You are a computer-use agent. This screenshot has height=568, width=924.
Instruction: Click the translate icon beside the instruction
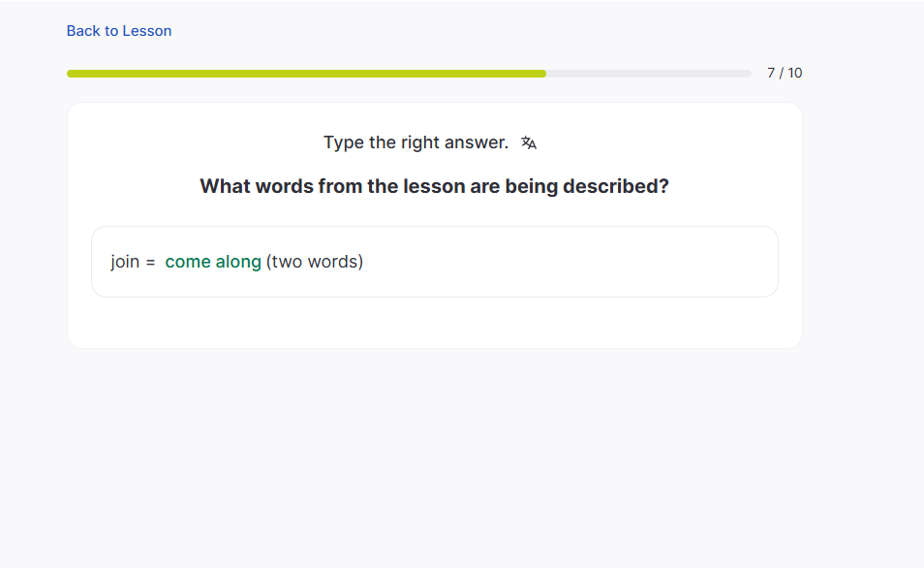[x=528, y=143]
